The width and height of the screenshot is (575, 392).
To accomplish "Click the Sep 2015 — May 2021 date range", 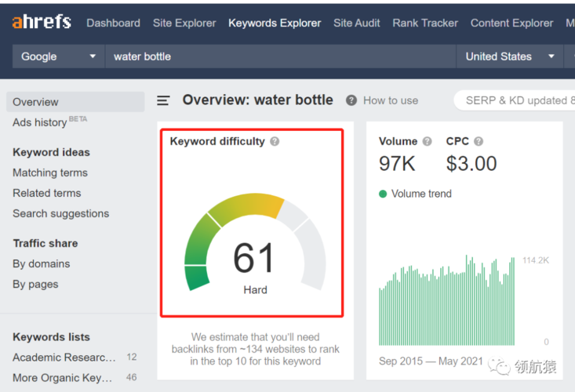I will (431, 361).
